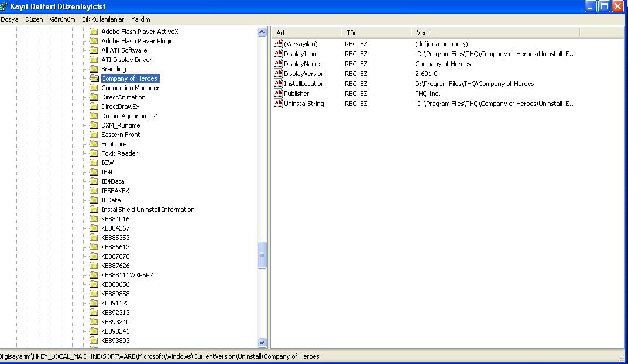The image size is (628, 364).
Task: Click the open Company of Heroes folder icon
Action: coord(94,78)
